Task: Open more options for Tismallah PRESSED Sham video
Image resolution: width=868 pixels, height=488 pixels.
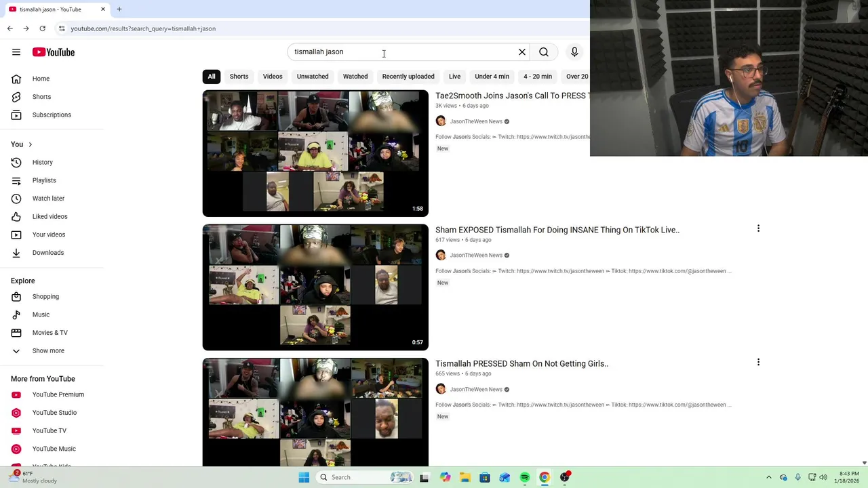Action: tap(758, 363)
